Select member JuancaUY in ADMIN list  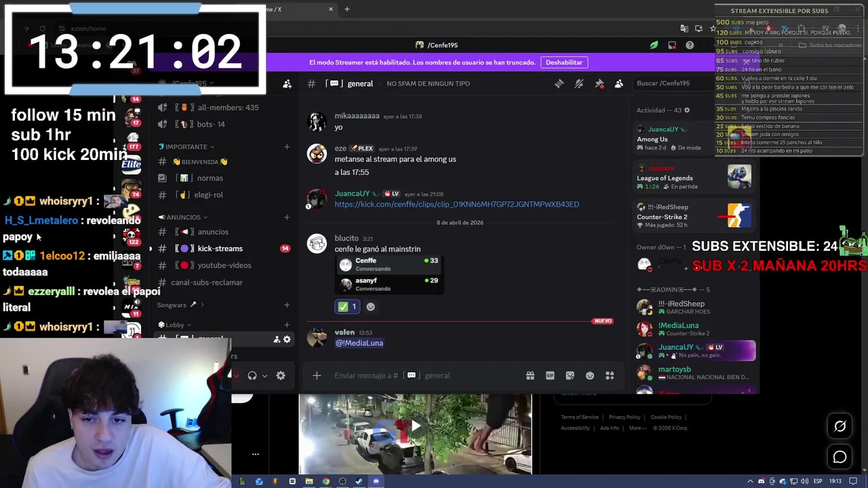(695, 351)
